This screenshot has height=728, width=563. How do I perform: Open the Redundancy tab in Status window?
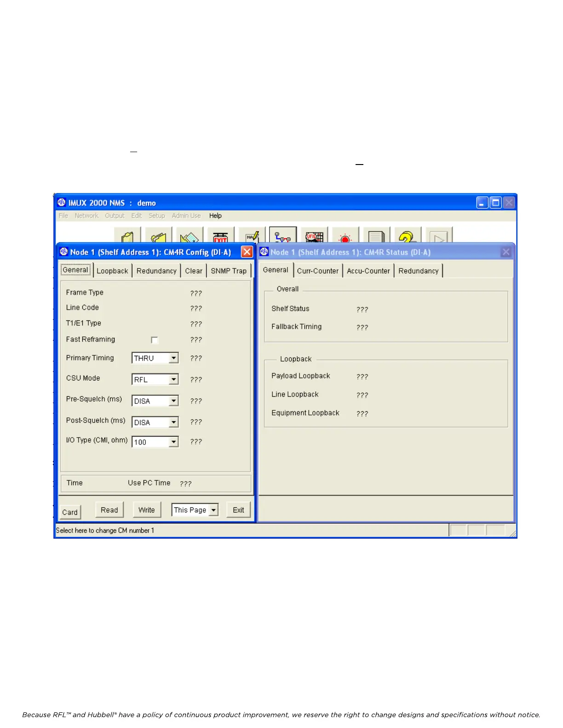click(419, 271)
